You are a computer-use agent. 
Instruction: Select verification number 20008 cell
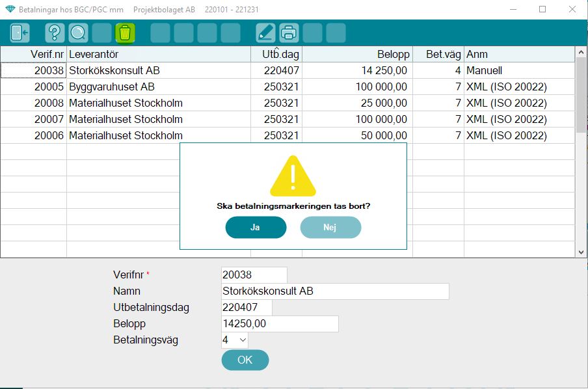[33, 103]
